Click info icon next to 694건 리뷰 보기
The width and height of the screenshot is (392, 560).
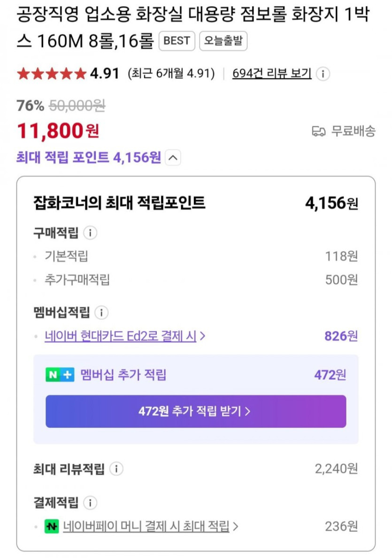tap(323, 74)
